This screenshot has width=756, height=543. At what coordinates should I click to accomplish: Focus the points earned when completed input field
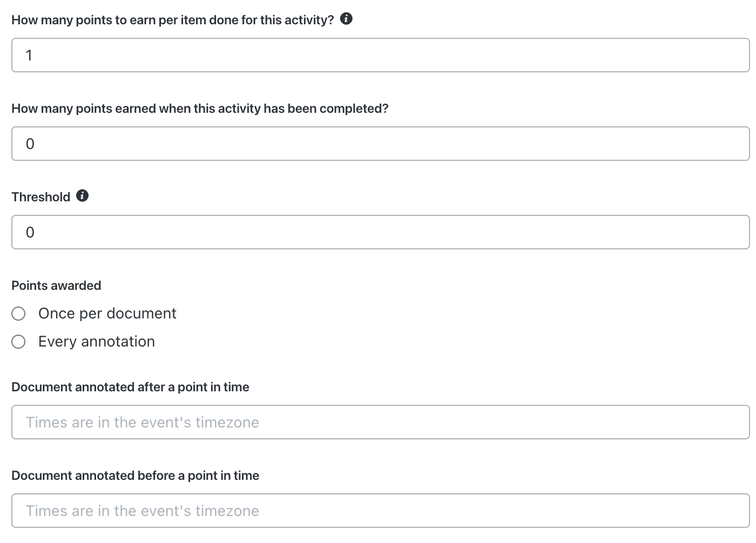381,144
